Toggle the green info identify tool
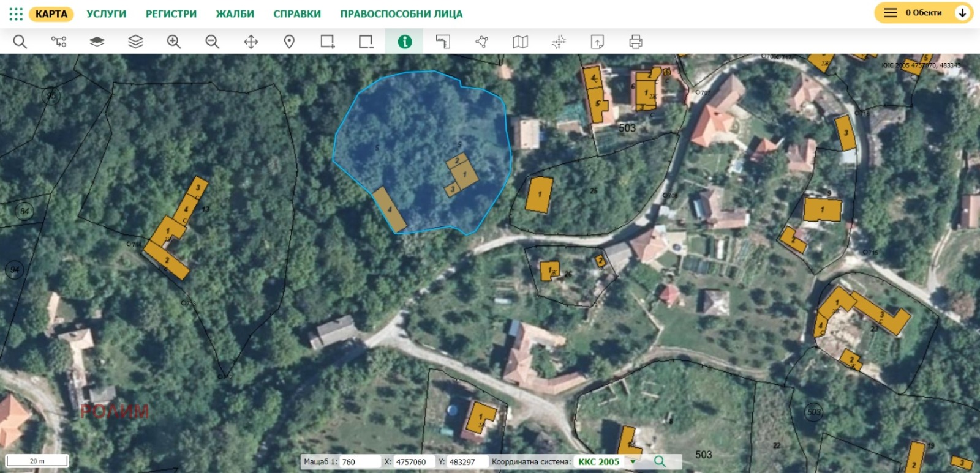Image resolution: width=980 pixels, height=473 pixels. coord(404,42)
